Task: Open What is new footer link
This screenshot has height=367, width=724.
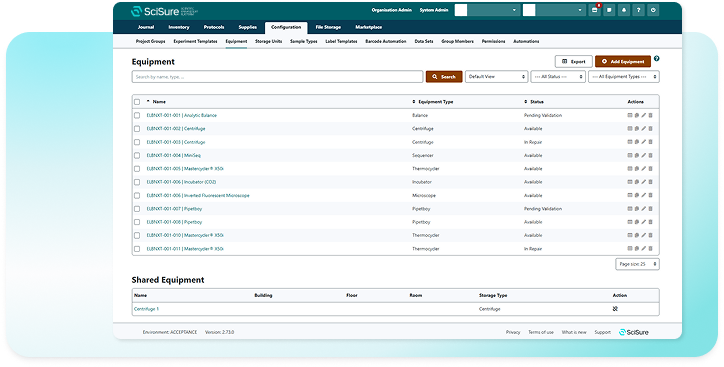Action: (x=574, y=332)
